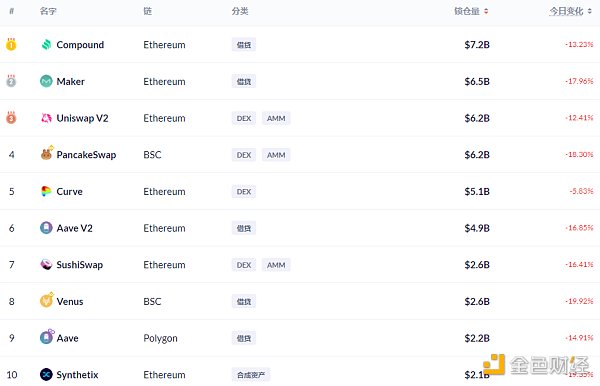This screenshot has height=386, width=600.
Task: Click the gold first-place medal icon
Action: 11,44
